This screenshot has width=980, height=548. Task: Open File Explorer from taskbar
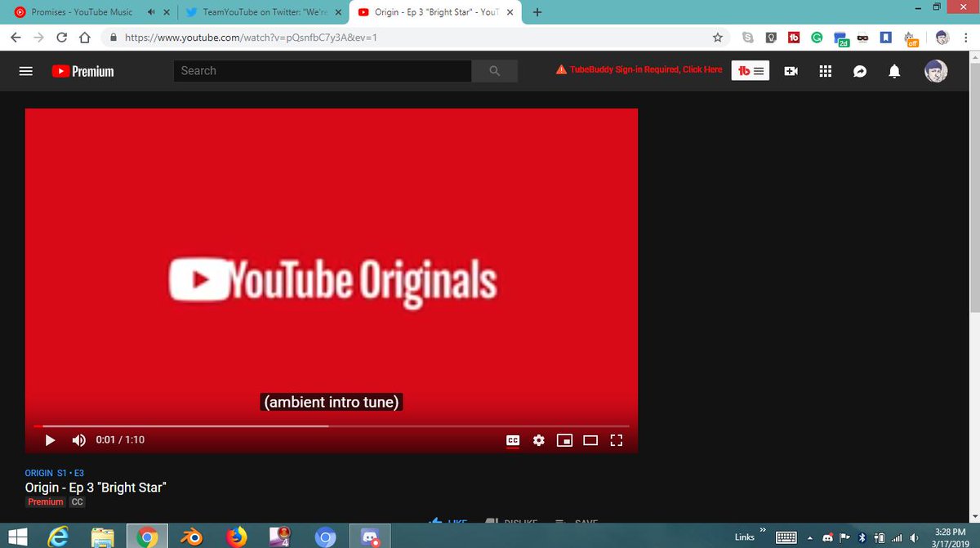[x=103, y=537]
